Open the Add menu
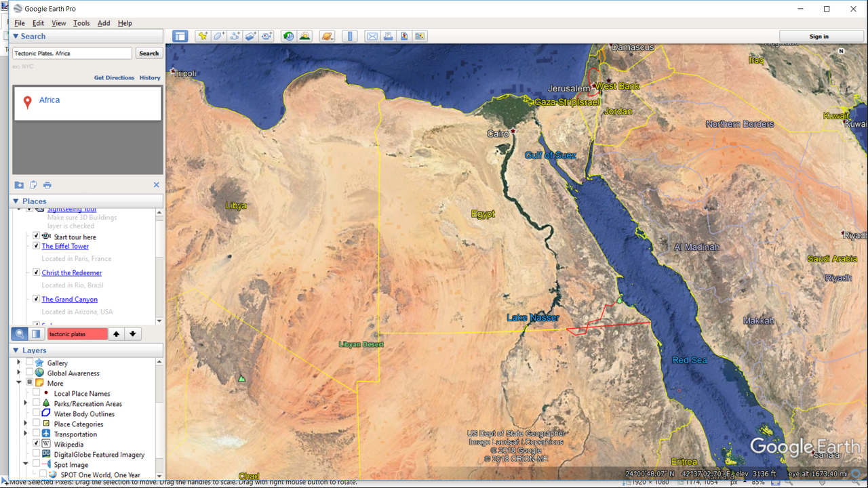Viewport: 868px width, 488px height. (x=104, y=23)
